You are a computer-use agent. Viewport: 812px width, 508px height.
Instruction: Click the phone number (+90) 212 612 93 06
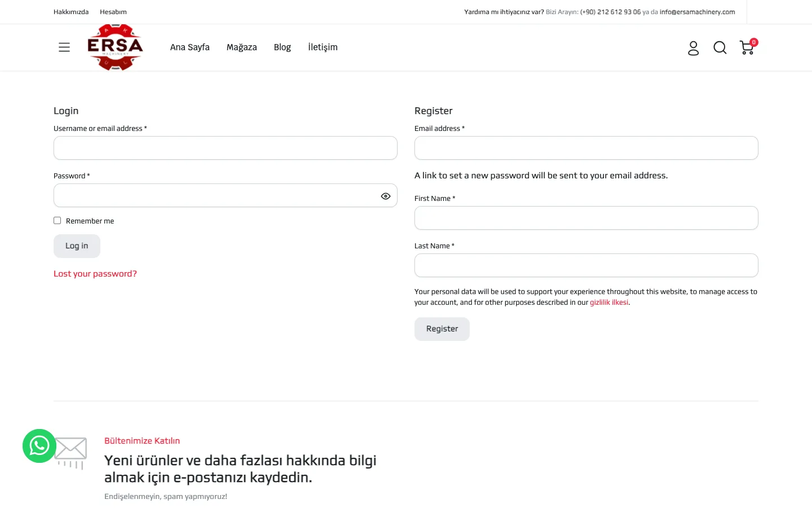point(611,12)
